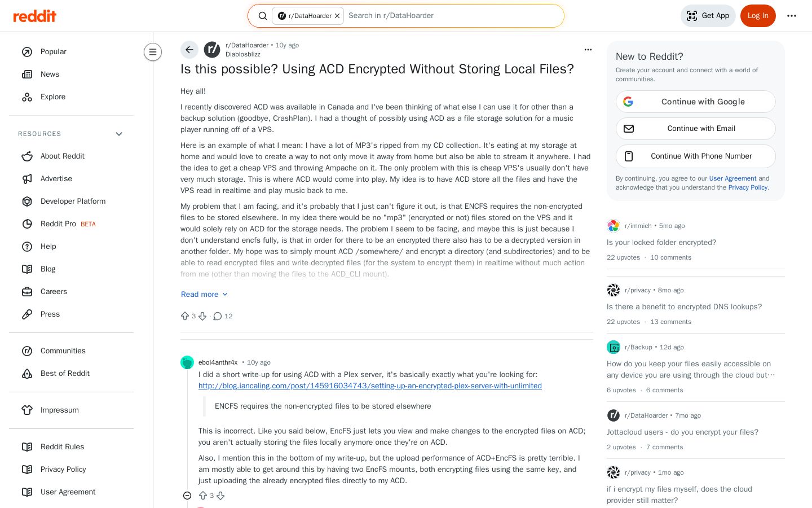Toggle the sidebar navigation collapse button

(x=153, y=52)
